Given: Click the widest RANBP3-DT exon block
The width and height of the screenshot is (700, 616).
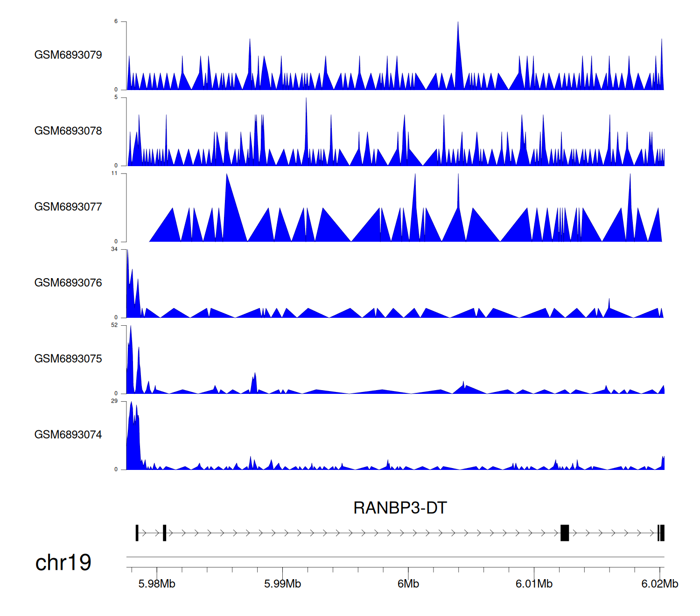Looking at the screenshot, I should [x=565, y=533].
